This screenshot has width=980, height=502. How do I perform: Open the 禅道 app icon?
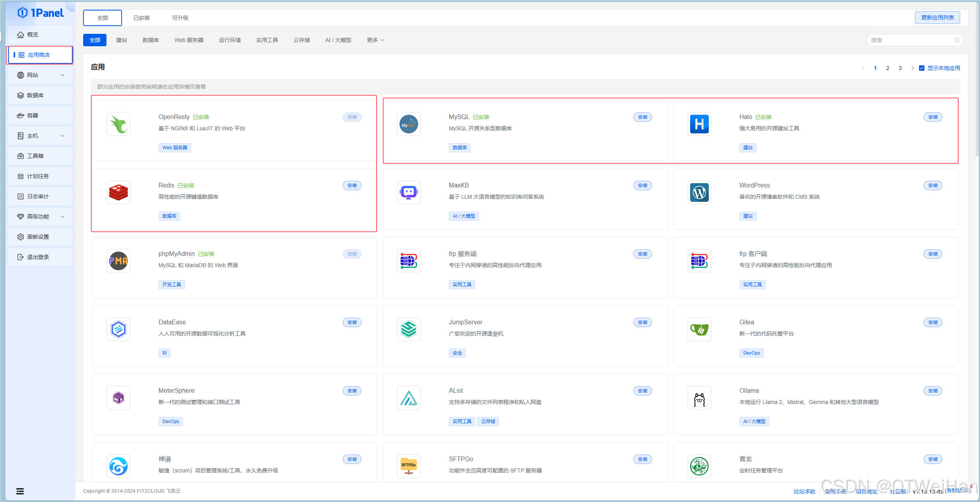point(119,467)
